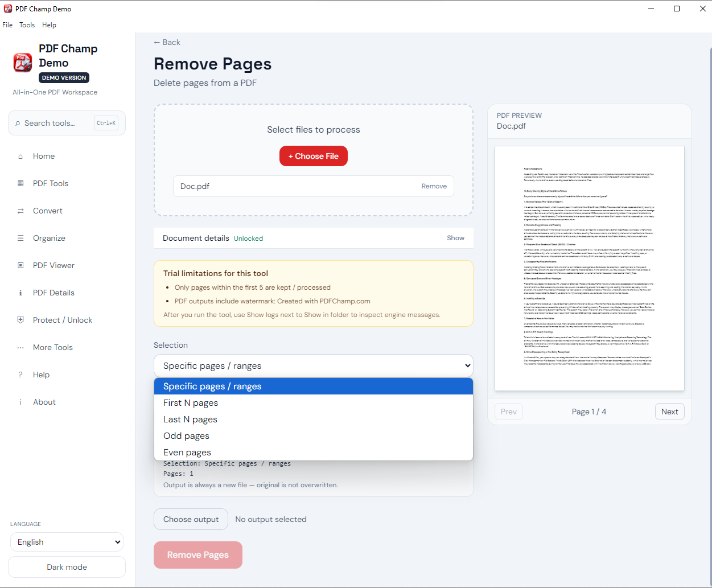
Task: Click the Convert arrows icon
Action: click(20, 211)
